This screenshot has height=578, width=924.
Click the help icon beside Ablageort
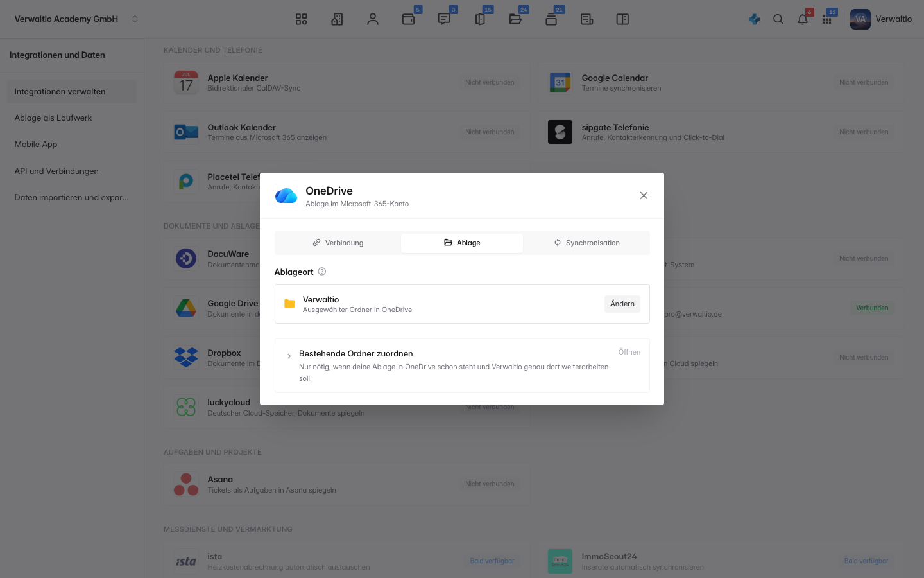coord(322,272)
